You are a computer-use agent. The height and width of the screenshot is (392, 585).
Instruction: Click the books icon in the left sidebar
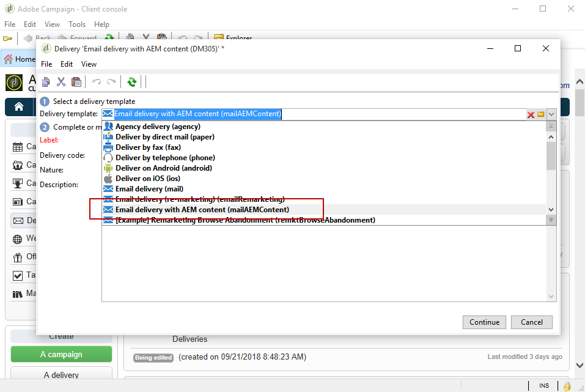click(18, 294)
